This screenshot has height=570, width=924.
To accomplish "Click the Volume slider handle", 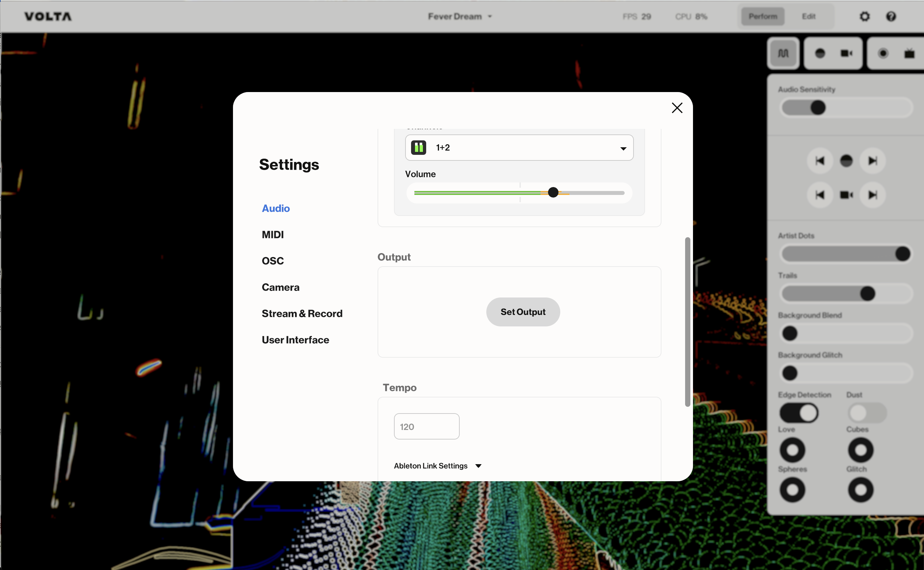I will pos(553,193).
